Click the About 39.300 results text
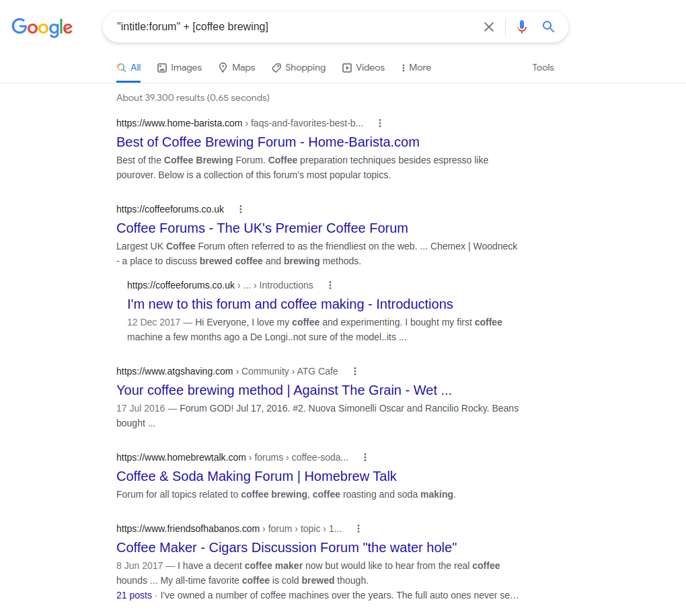Screen dimensions: 686x616 pyautogui.click(x=193, y=98)
